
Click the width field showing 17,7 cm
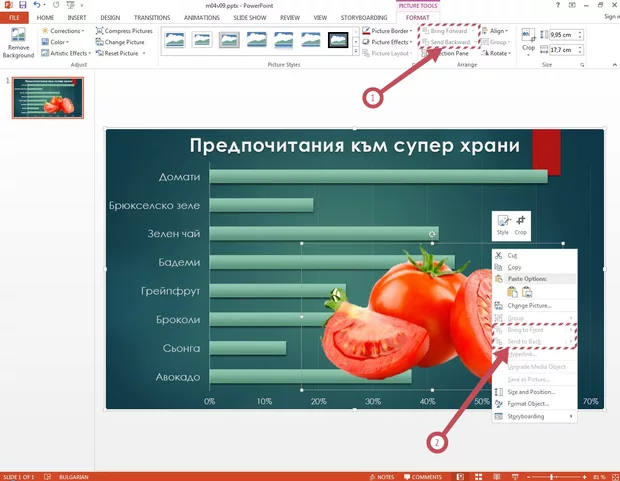[x=563, y=50]
